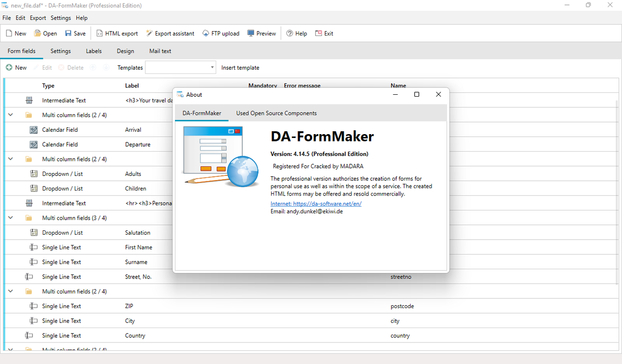This screenshot has width=622, height=364.
Task: Open a file with the Open toolbar button
Action: pos(45,34)
